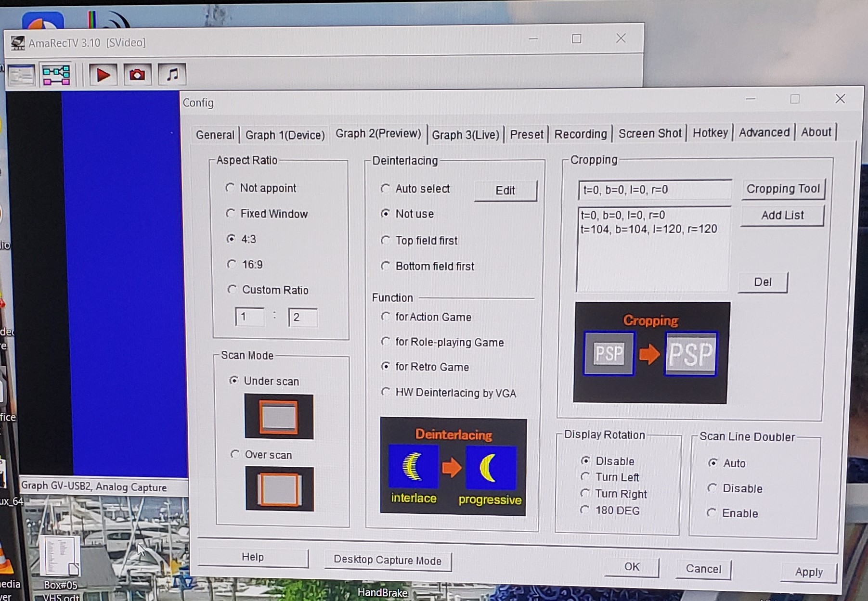Click the Under scan preview image
Image resolution: width=868 pixels, height=601 pixels.
click(279, 416)
